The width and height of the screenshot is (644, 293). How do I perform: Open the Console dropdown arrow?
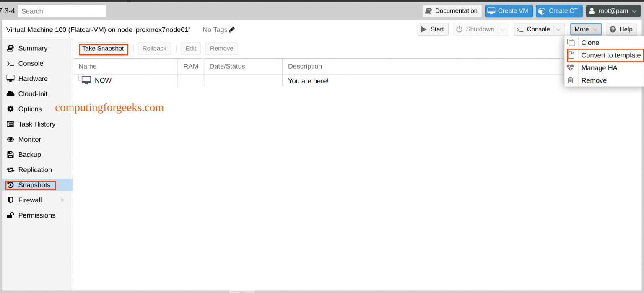[558, 29]
